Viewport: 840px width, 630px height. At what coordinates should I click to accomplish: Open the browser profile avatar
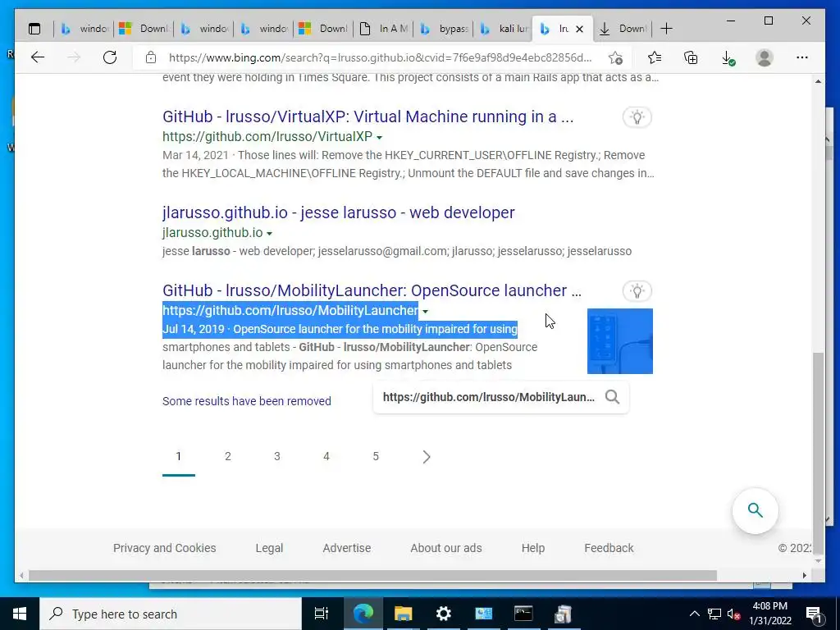pyautogui.click(x=765, y=57)
